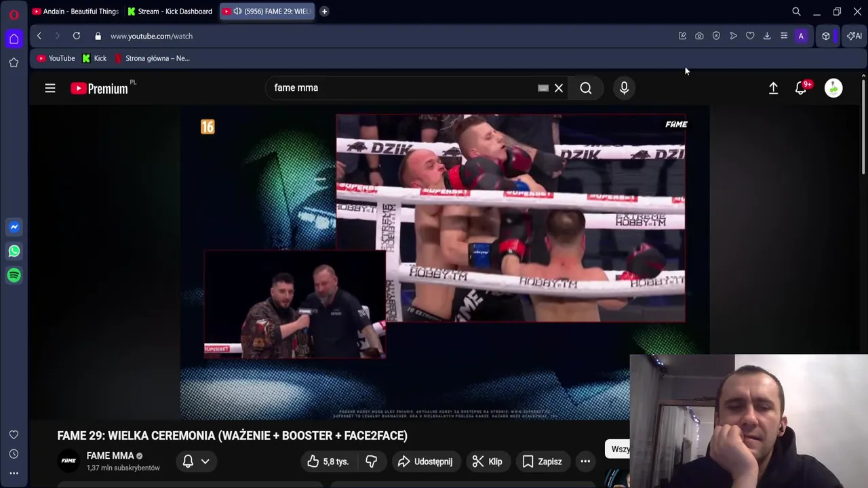
Task: Go back to previous page
Action: pos(39,36)
